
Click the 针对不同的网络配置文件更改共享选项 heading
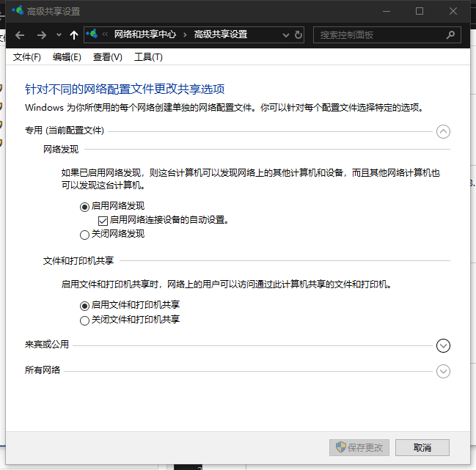(x=125, y=89)
